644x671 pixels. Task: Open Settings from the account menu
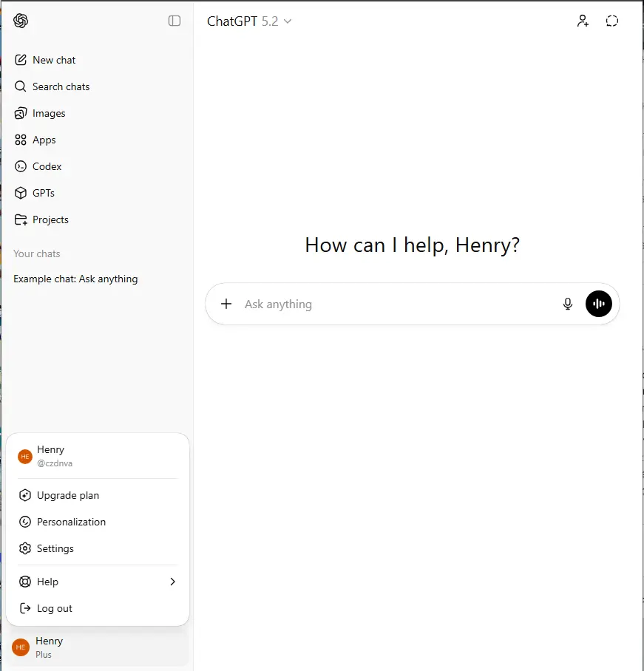pyautogui.click(x=98, y=548)
